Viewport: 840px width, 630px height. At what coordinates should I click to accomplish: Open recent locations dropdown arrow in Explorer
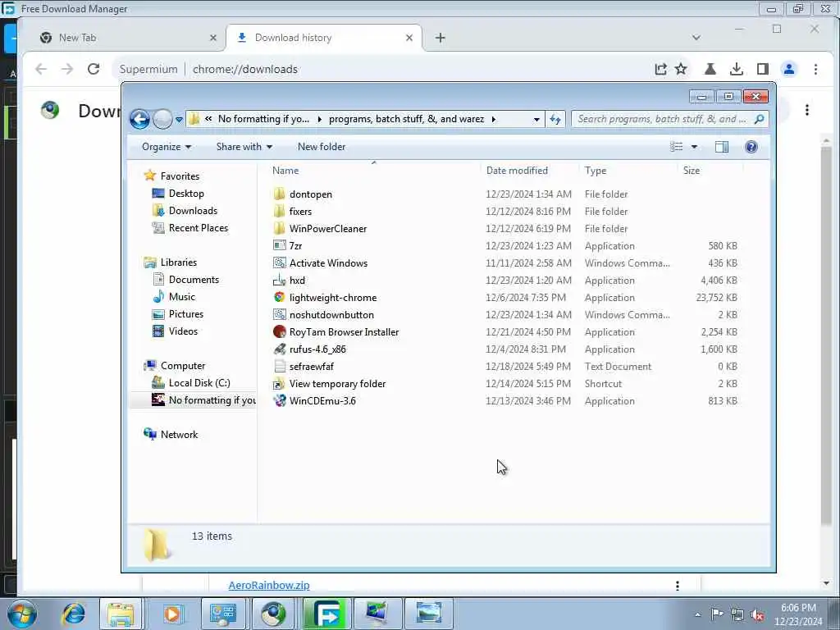179,120
